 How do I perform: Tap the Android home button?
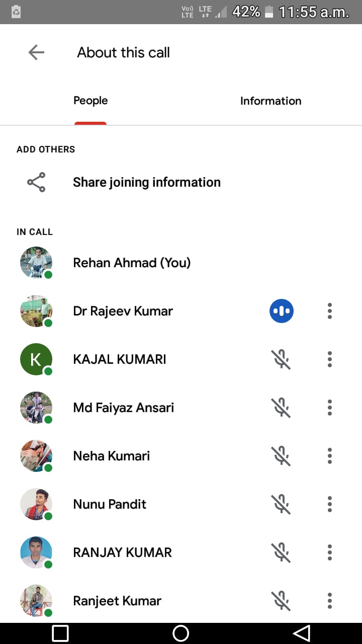click(180, 633)
